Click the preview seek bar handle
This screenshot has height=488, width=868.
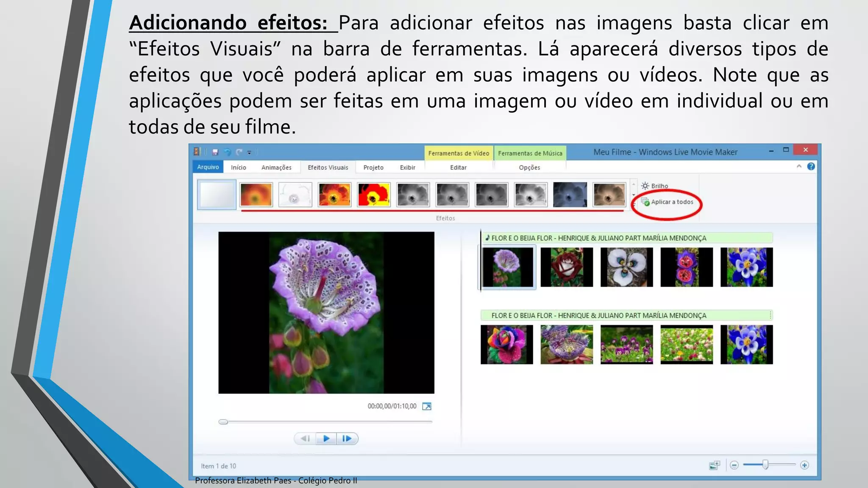click(x=223, y=421)
